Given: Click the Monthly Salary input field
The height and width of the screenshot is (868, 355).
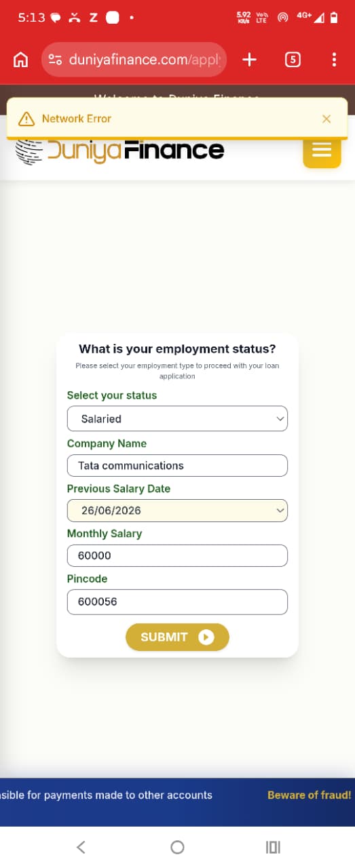Looking at the screenshot, I should click(177, 555).
